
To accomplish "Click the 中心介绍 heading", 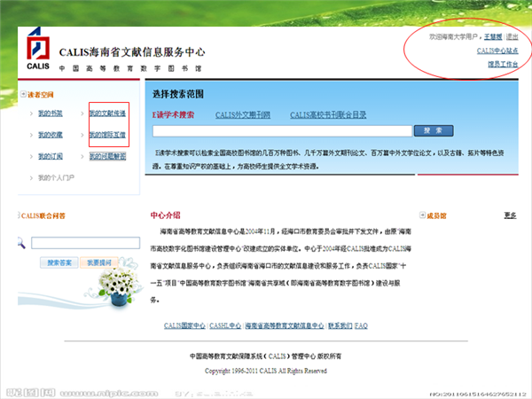I will point(165,215).
